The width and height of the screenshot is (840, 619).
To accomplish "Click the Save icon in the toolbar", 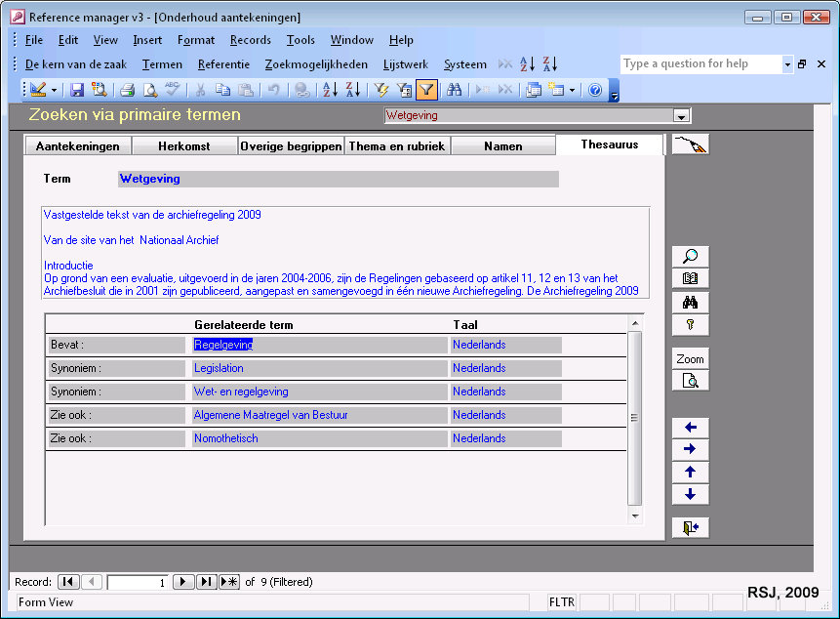I will click(77, 90).
